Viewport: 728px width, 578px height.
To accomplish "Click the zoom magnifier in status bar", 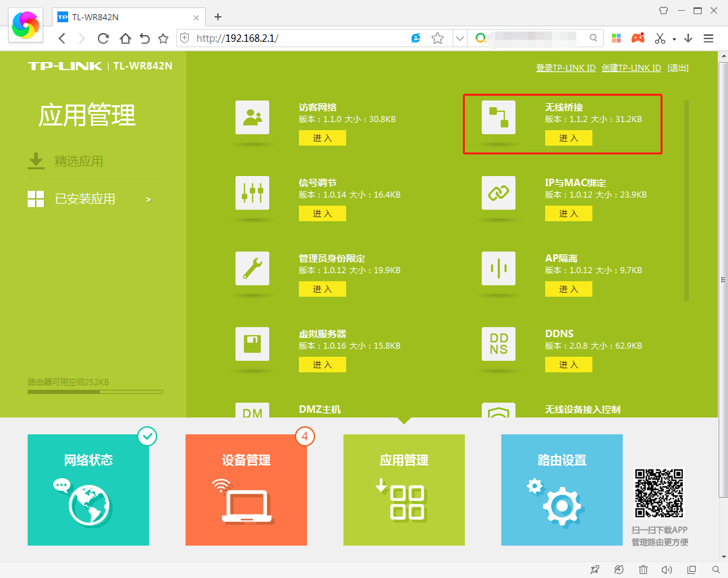I will [x=716, y=570].
